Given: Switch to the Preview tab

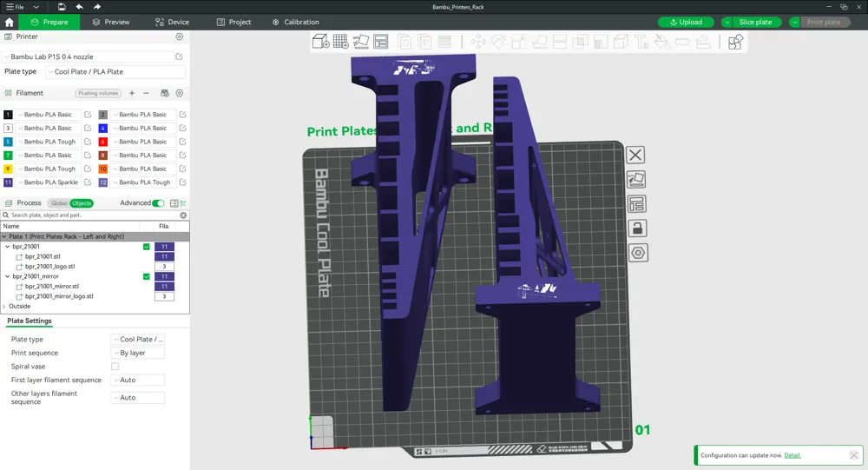Looking at the screenshot, I should click(x=111, y=22).
